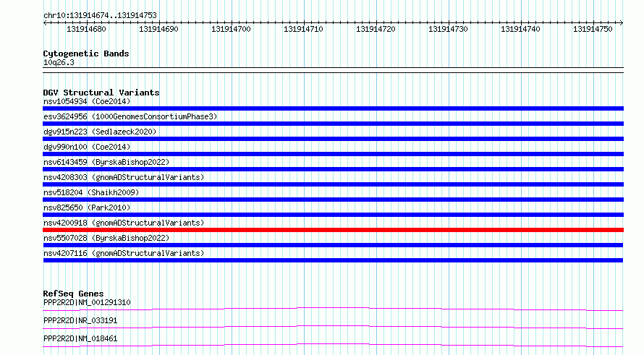The image size is (644, 355).
Task: Click ruler position 131914730
Action: point(448,29)
